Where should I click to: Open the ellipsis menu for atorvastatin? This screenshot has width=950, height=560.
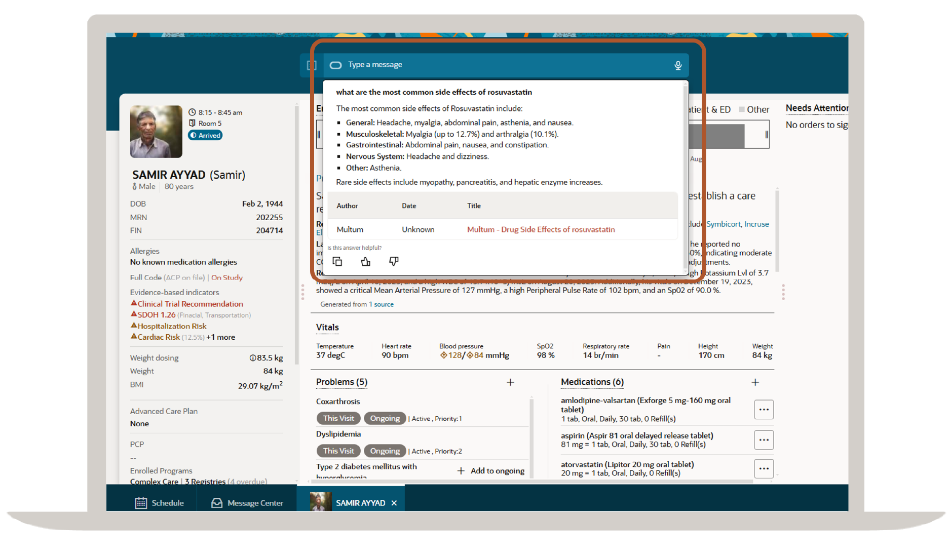[x=764, y=468]
